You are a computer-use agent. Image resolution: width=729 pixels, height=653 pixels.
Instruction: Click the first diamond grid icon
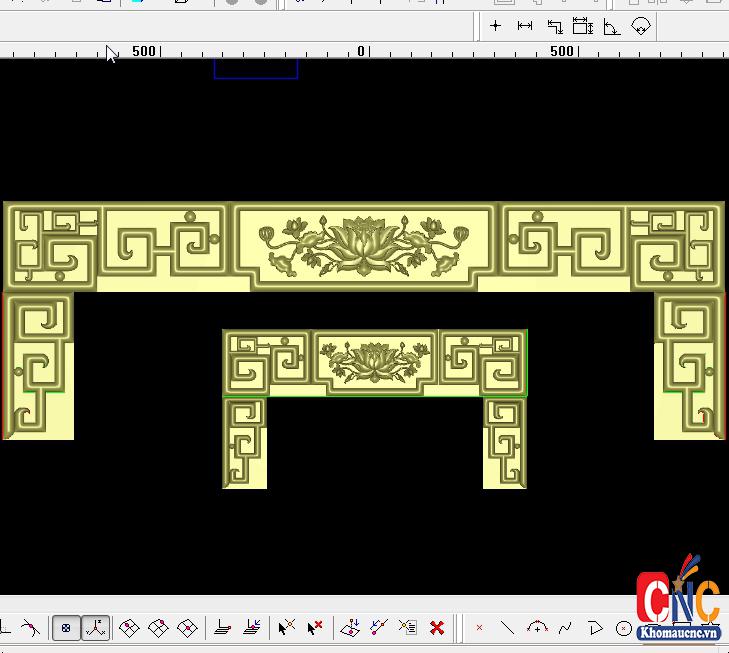[129, 628]
